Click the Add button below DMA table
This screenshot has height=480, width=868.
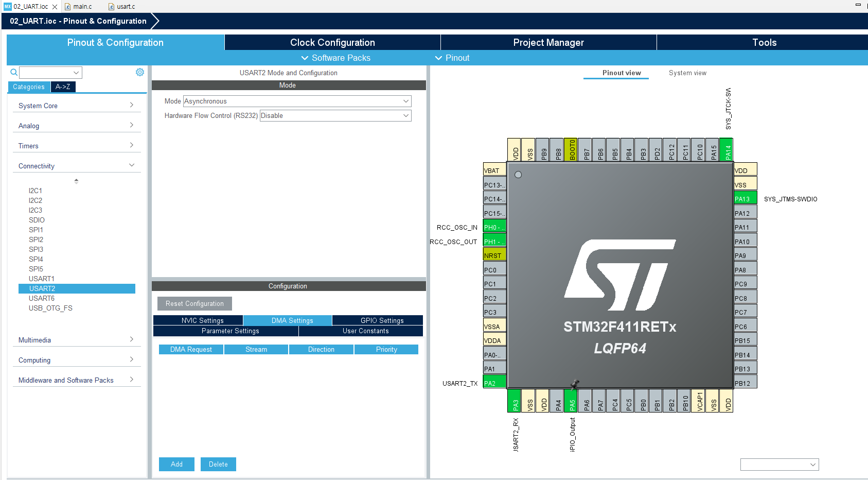coord(176,464)
